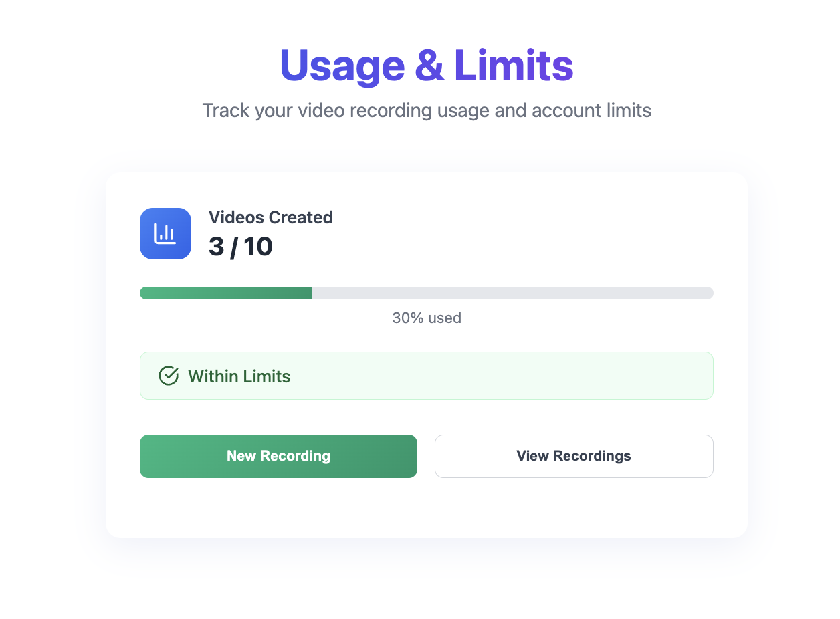This screenshot has width=840, height=619.
Task: Click the number 3 in the video count
Action: tap(216, 247)
